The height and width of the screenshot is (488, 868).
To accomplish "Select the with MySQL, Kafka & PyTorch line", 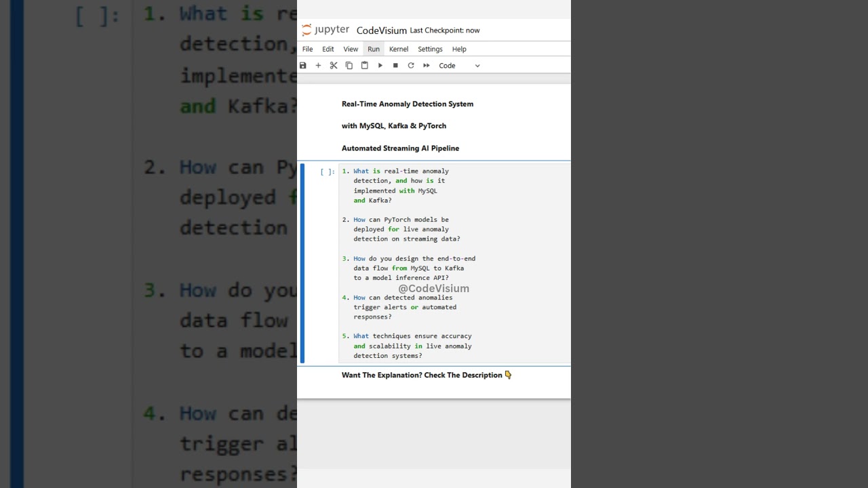I will 394,126.
